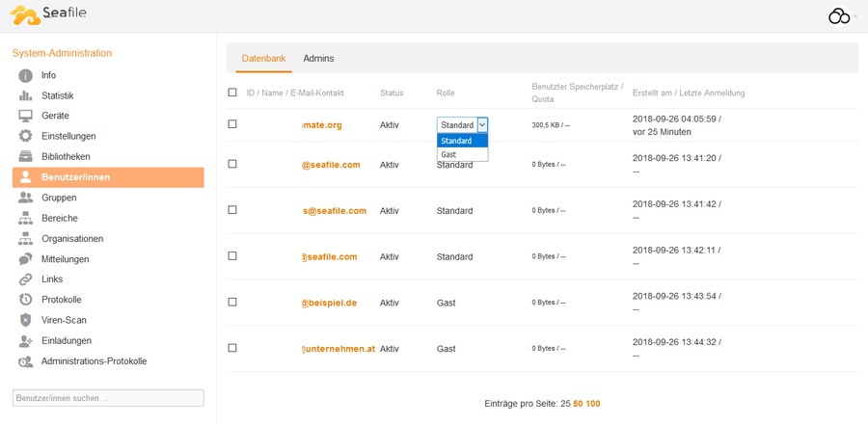
Task: Click the Statistik bar chart icon
Action: [x=25, y=95]
